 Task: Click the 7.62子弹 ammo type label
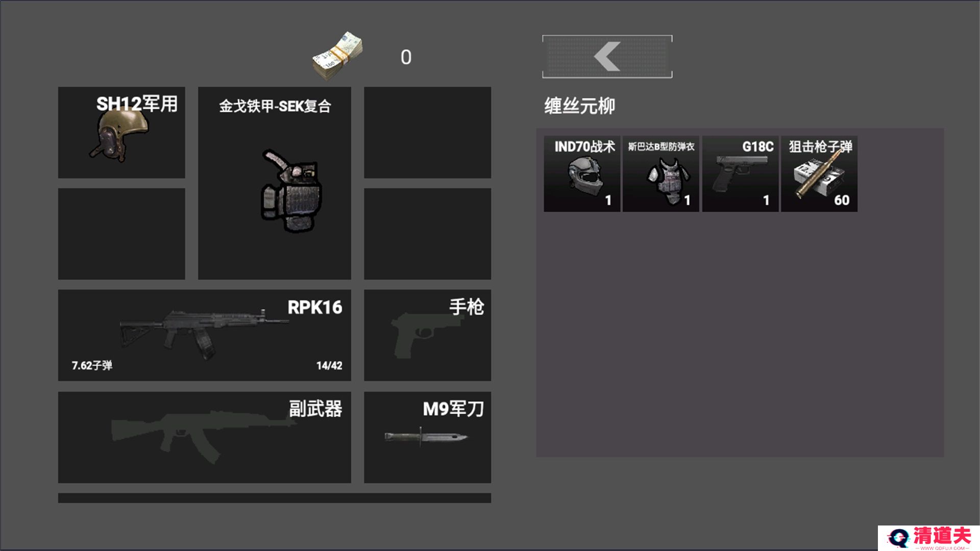coord(92,365)
